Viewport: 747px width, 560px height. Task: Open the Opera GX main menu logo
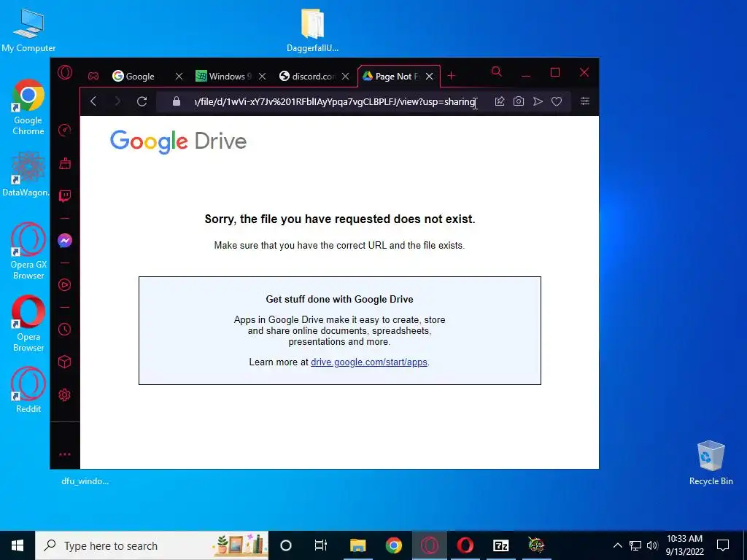click(x=65, y=73)
